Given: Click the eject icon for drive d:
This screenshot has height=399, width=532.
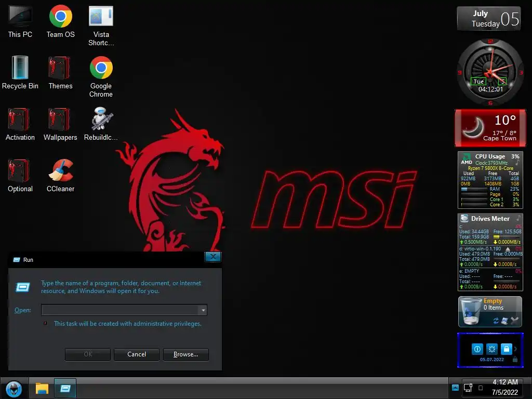Looking at the screenshot, I should [508, 249].
